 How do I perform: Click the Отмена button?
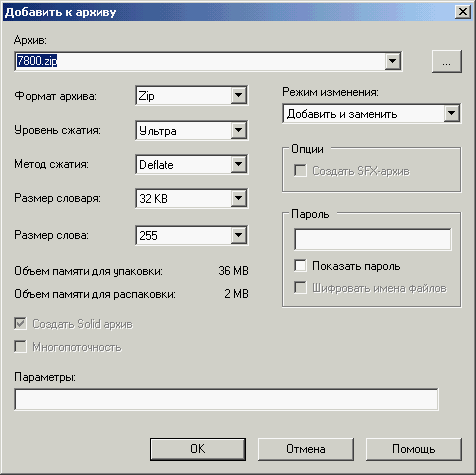(306, 449)
